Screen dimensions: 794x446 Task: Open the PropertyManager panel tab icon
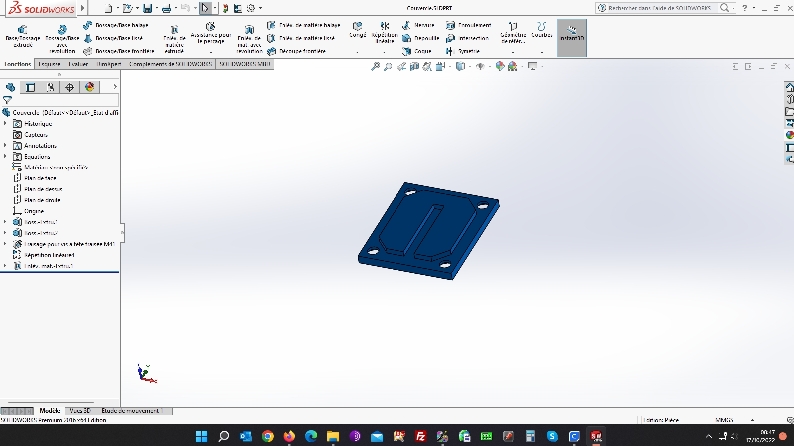tap(31, 87)
